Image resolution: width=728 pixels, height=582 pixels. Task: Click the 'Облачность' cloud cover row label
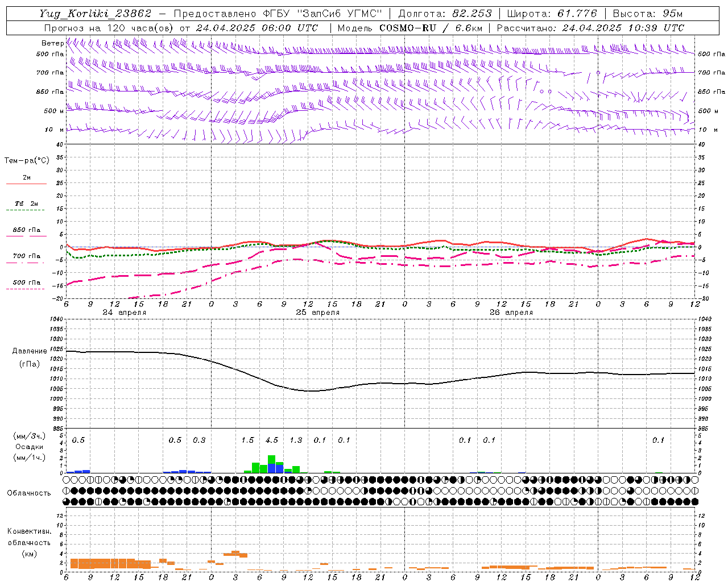[29, 493]
